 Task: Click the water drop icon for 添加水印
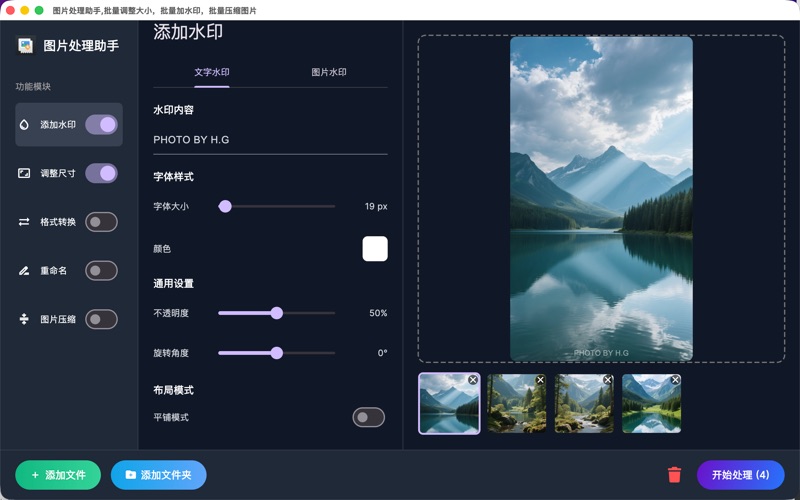24,124
